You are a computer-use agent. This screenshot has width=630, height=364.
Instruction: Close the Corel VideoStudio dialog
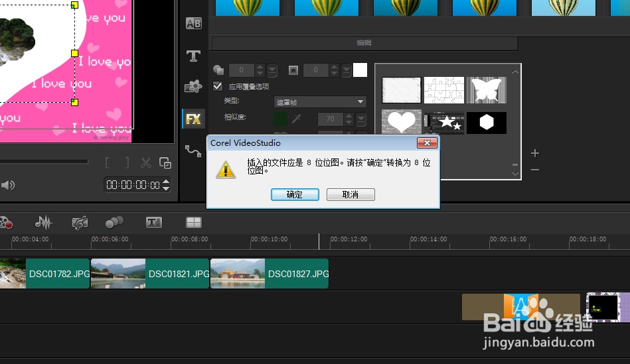click(427, 143)
